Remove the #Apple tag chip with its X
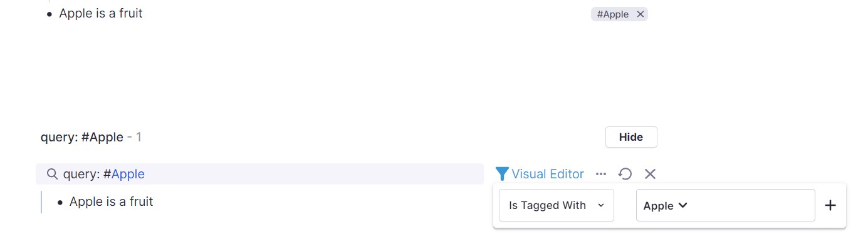Screen dimensions: 868x249 (640, 14)
